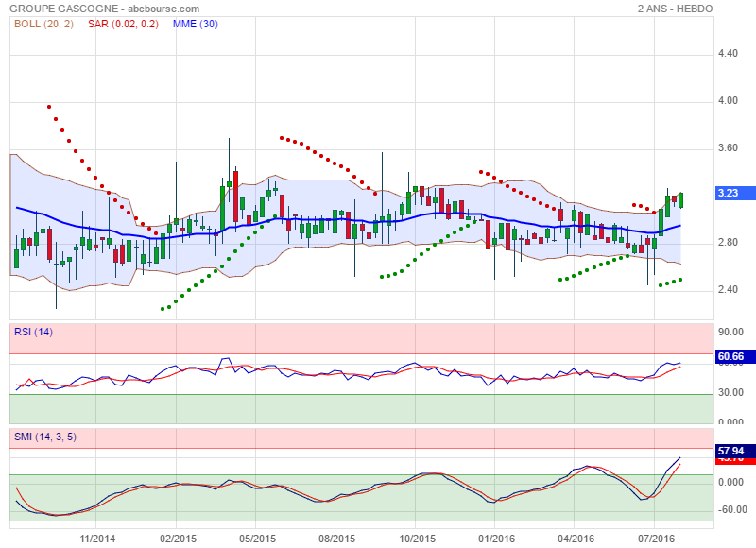Click the RSI (14) panel label
Screen dimensions: 756x548
point(33,332)
